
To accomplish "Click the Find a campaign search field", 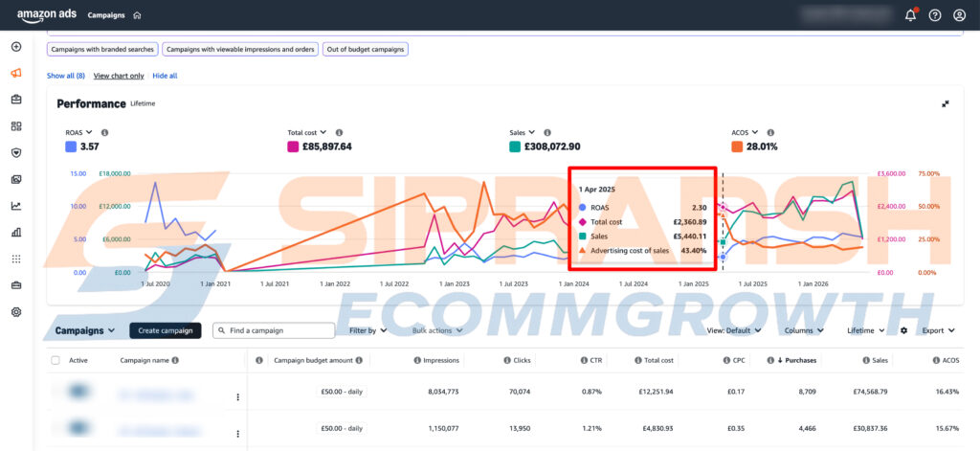I will pos(274,330).
